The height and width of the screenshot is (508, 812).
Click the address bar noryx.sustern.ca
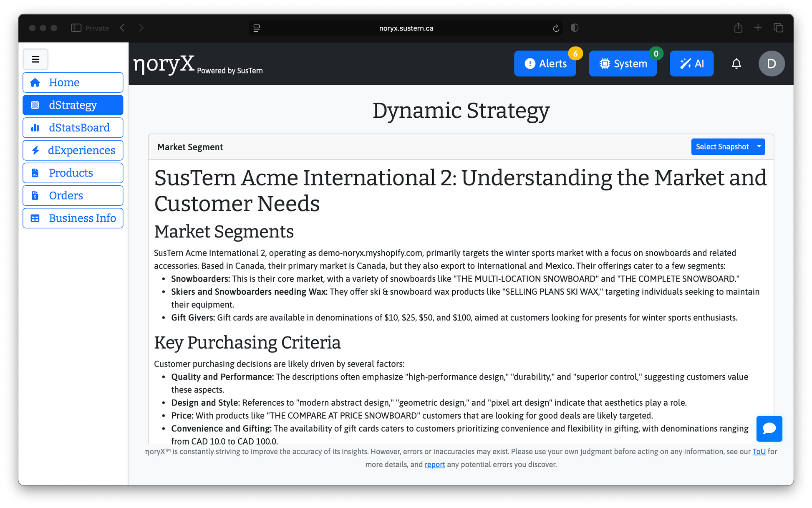pyautogui.click(x=406, y=28)
